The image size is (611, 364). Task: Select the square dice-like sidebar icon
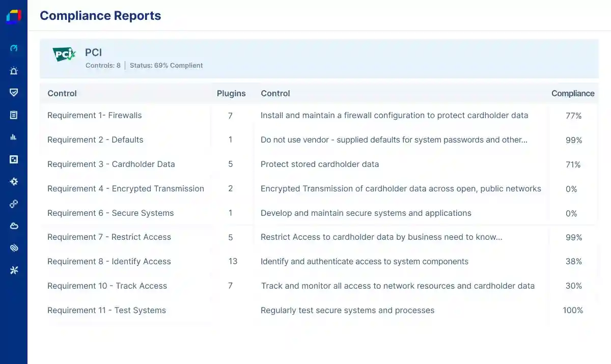[x=14, y=159]
